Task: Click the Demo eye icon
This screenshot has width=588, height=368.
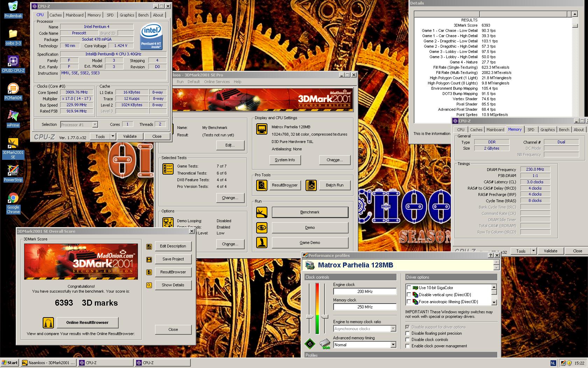Action: [261, 227]
